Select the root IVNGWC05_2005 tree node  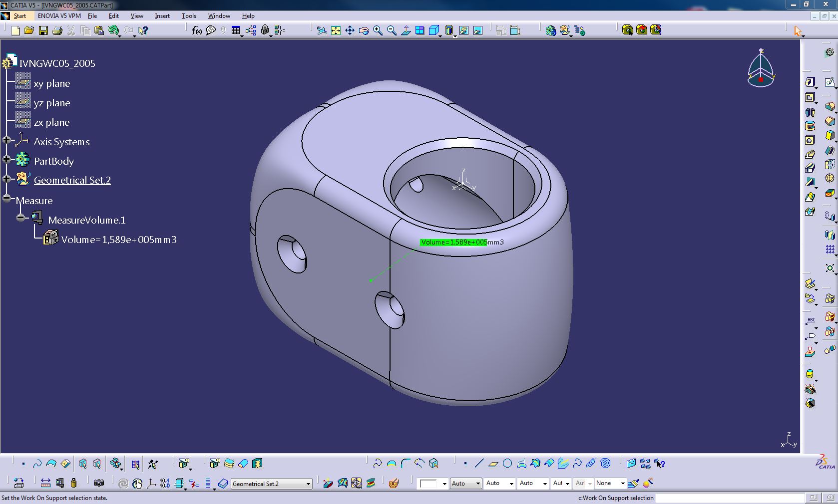(x=57, y=63)
